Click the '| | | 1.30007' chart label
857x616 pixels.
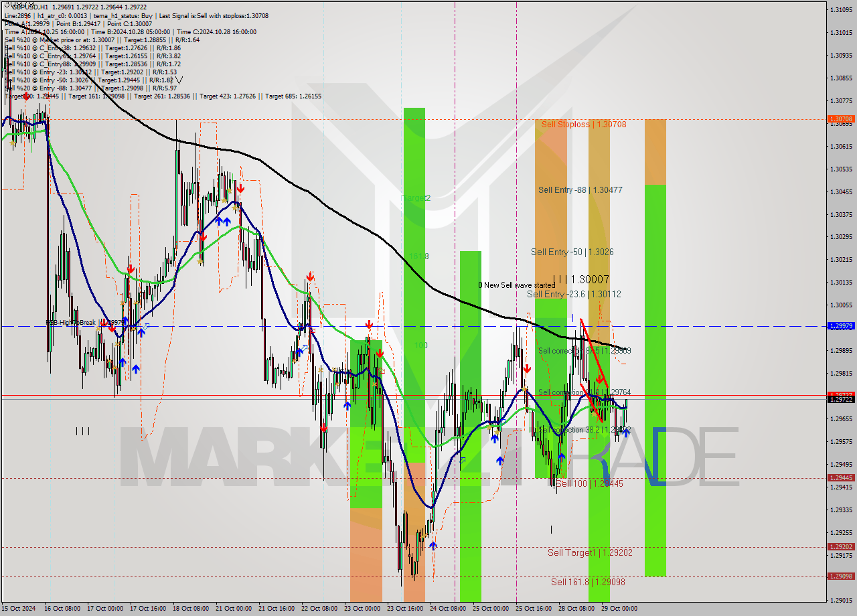(x=581, y=279)
